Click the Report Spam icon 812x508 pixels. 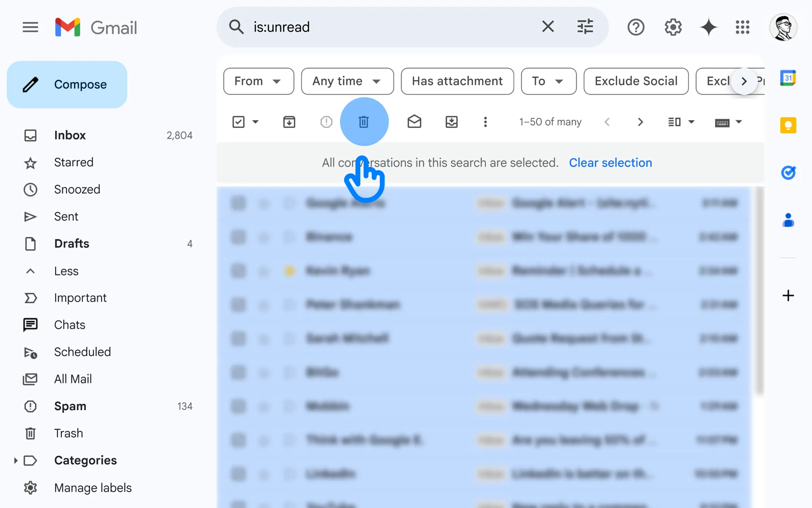coord(326,122)
